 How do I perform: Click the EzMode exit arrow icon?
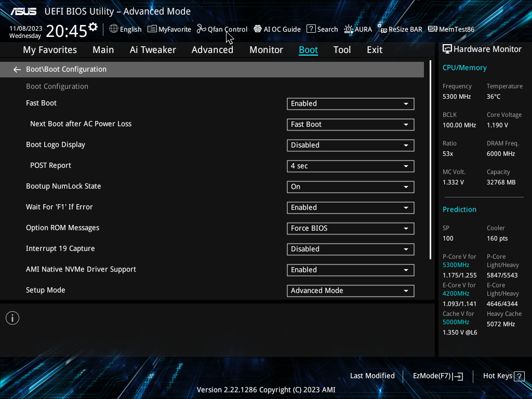coord(458,376)
